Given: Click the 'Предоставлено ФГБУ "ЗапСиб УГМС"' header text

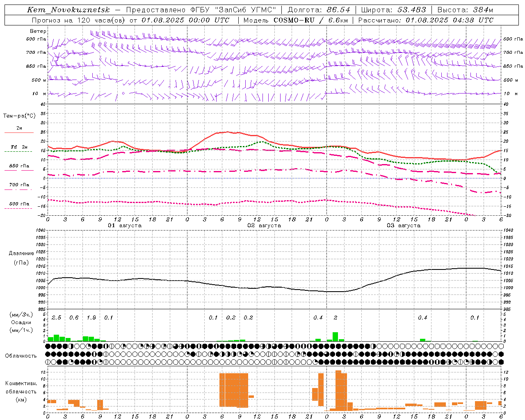Looking at the screenshot, I should (201, 10).
